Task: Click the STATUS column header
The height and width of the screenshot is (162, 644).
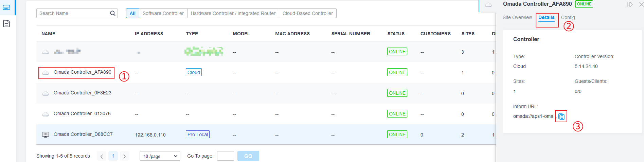Action: pos(396,34)
